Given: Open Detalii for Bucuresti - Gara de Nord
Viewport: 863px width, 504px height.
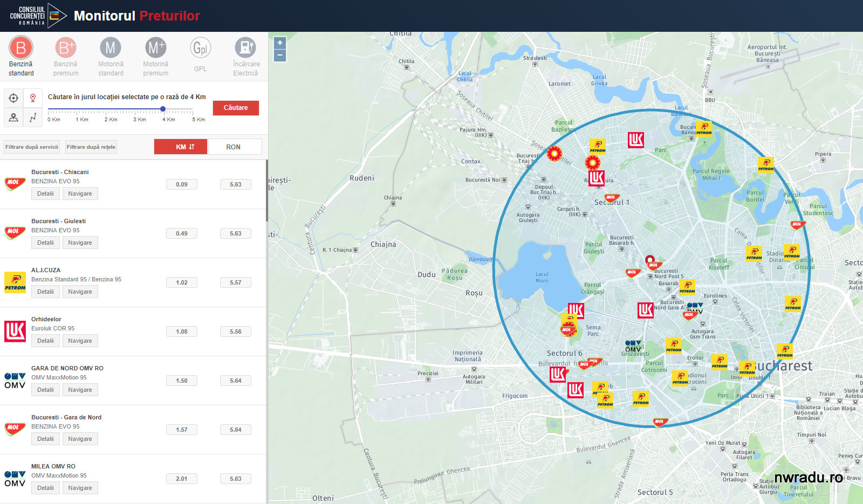Looking at the screenshot, I should pyautogui.click(x=45, y=439).
